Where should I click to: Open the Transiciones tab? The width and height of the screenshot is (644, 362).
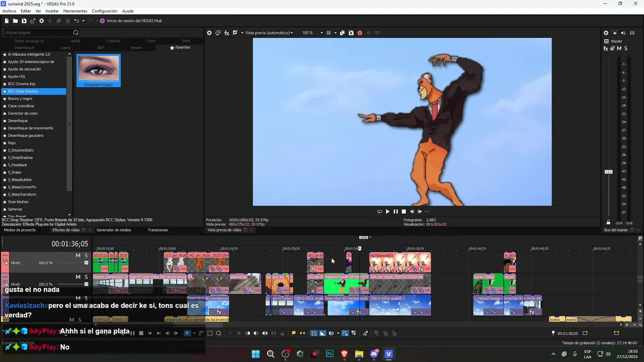tap(158, 230)
